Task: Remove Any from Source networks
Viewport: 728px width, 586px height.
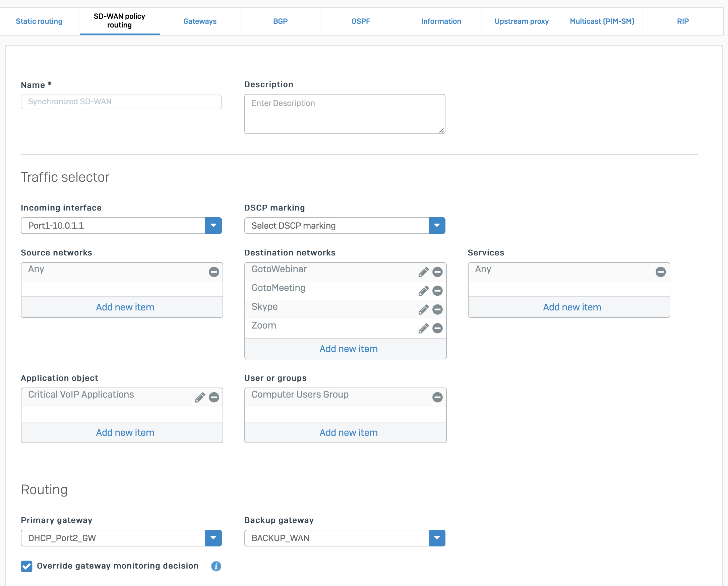Action: click(214, 272)
